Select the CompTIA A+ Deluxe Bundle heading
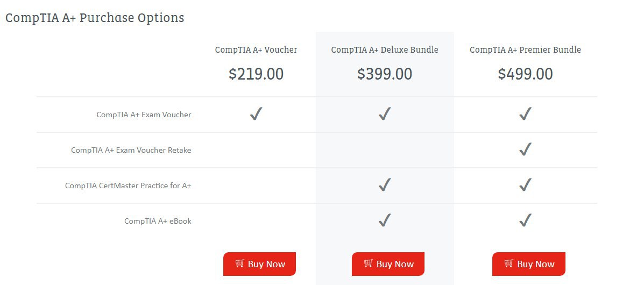Image resolution: width=644 pixels, height=285 pixels. (x=385, y=50)
